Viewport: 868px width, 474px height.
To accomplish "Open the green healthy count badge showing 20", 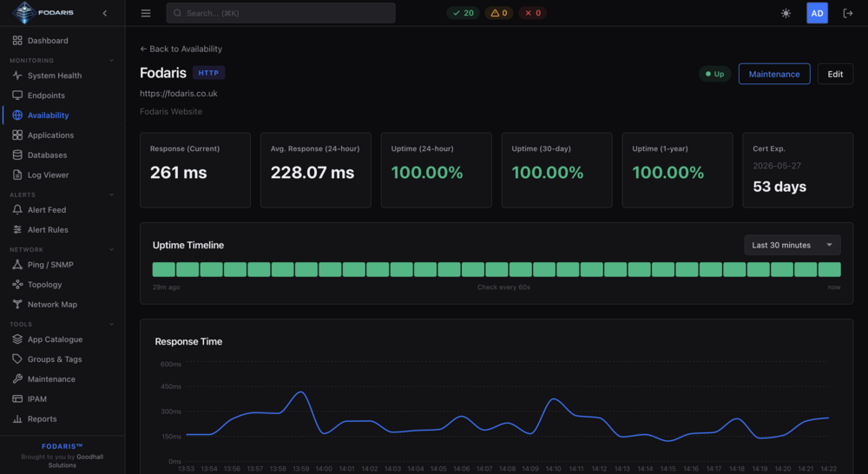I will click(x=464, y=13).
